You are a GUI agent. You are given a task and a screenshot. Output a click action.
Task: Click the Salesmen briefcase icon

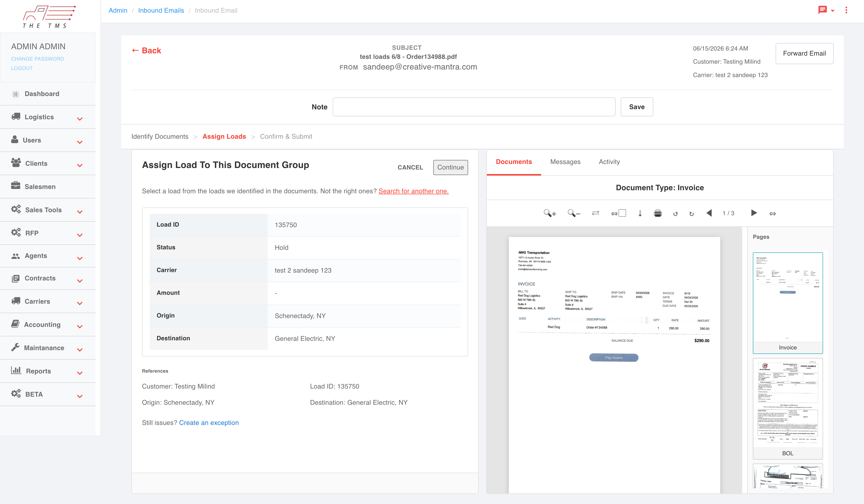coord(15,186)
